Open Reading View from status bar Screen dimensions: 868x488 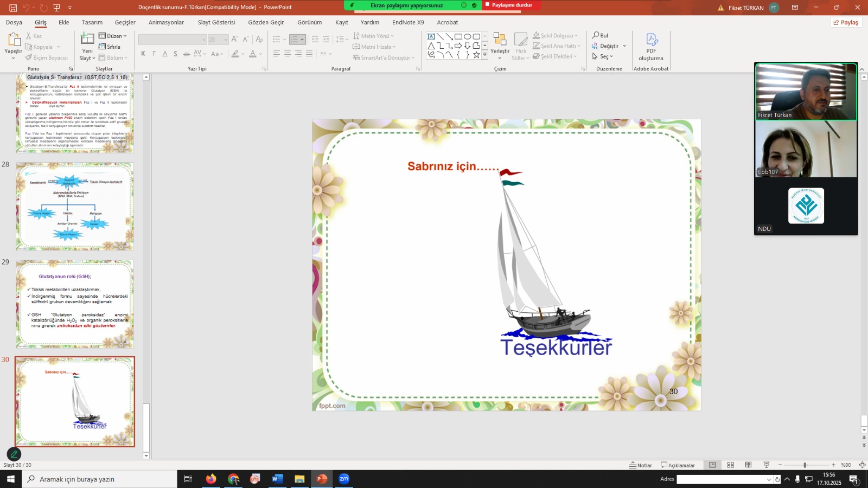[748, 465]
